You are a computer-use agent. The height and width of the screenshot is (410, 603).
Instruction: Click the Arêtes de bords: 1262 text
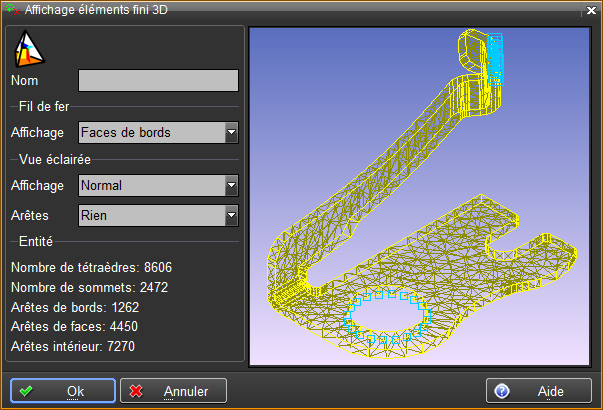pos(75,307)
